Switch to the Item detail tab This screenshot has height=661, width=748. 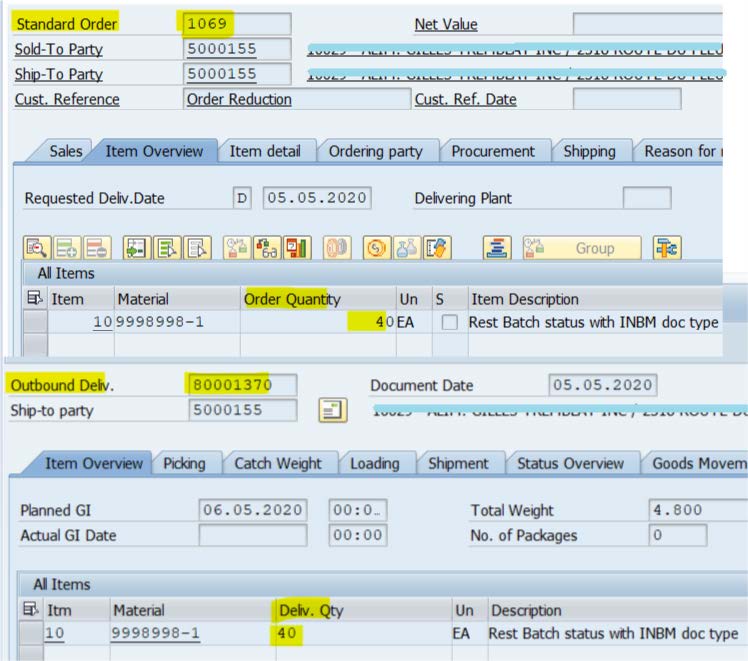(265, 151)
